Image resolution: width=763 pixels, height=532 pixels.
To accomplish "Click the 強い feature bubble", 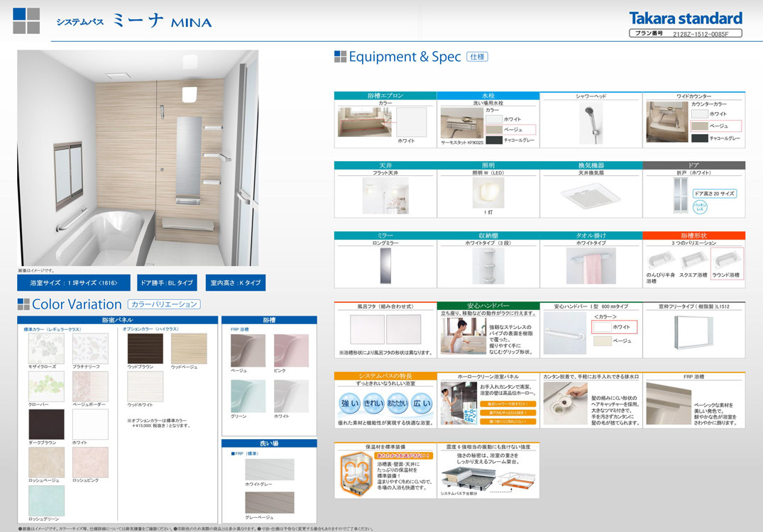I will [350, 403].
